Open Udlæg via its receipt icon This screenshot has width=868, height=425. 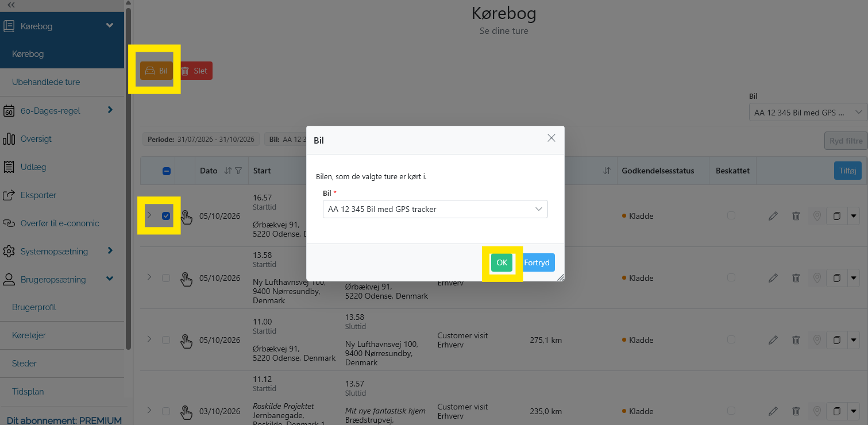coord(9,167)
